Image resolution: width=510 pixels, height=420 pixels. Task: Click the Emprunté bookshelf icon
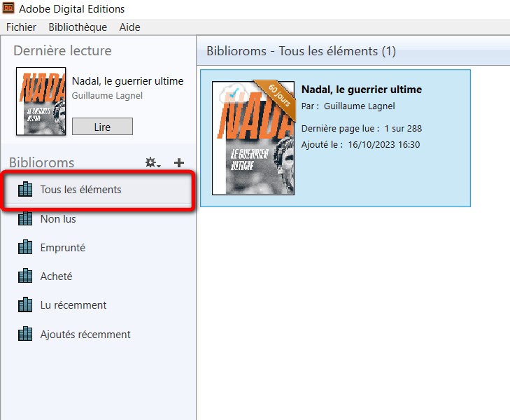(x=25, y=248)
